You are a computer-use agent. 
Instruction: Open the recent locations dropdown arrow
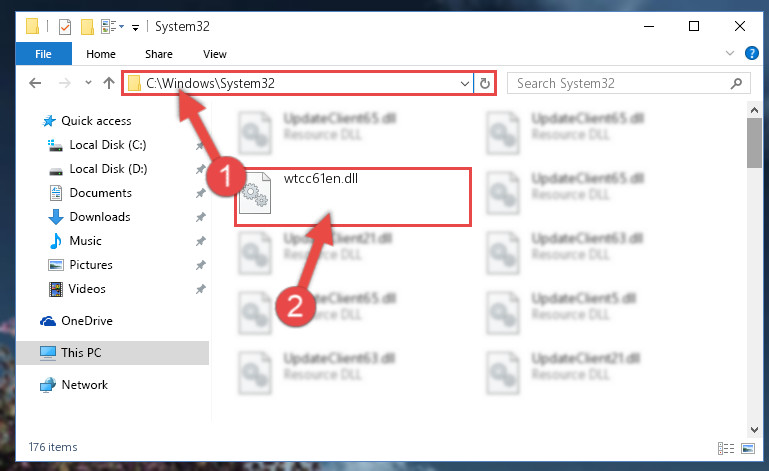88,83
